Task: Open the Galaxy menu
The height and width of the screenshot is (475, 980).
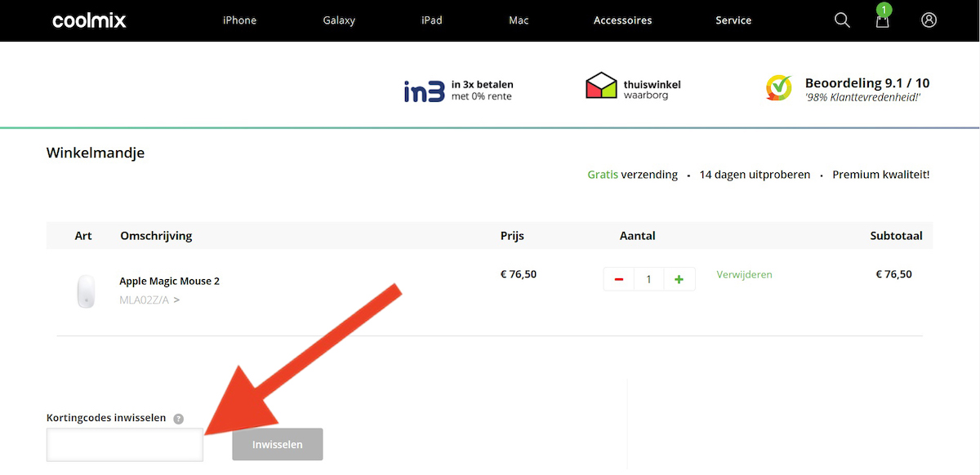Action: pyautogui.click(x=339, y=20)
